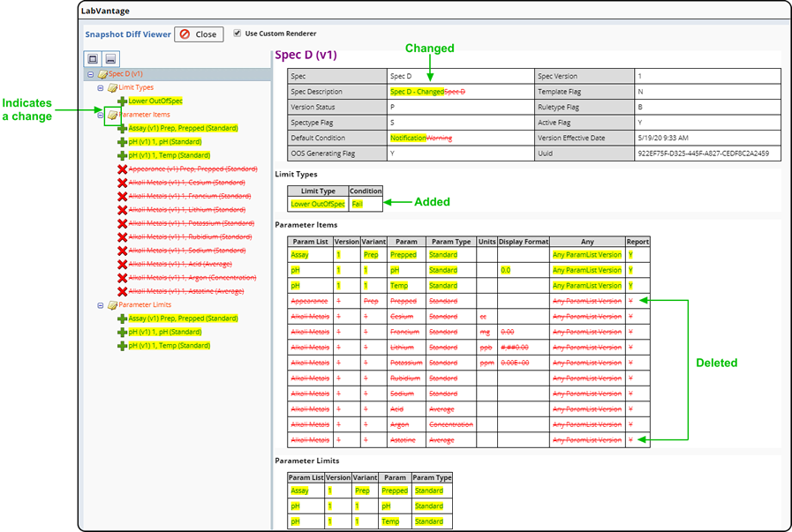This screenshot has width=792, height=532.
Task: Click red X icon beside Alkali Metals Rubidium
Action: 122,237
